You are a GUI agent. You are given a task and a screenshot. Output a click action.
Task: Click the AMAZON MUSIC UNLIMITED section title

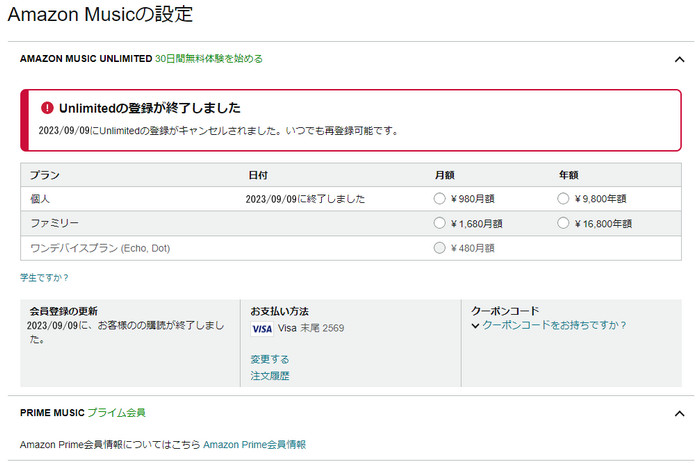[x=86, y=58]
